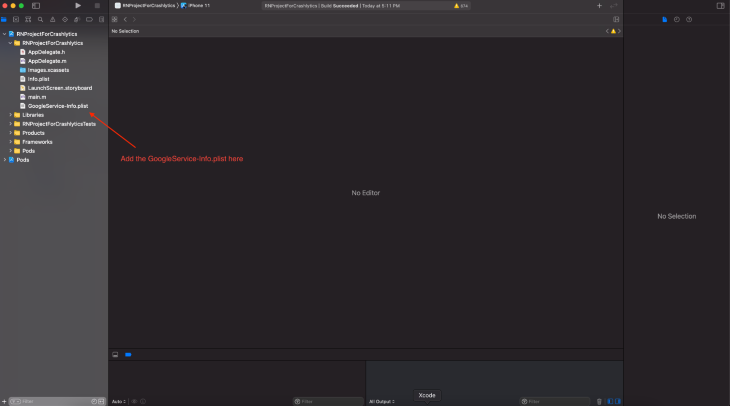
Task: Select GoogleService-Info.plist in navigator
Action: [58, 106]
